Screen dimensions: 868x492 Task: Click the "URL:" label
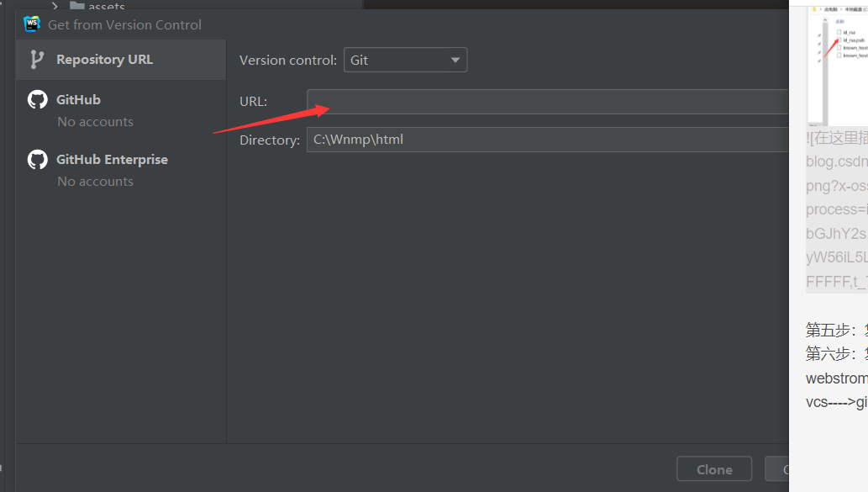tap(253, 102)
